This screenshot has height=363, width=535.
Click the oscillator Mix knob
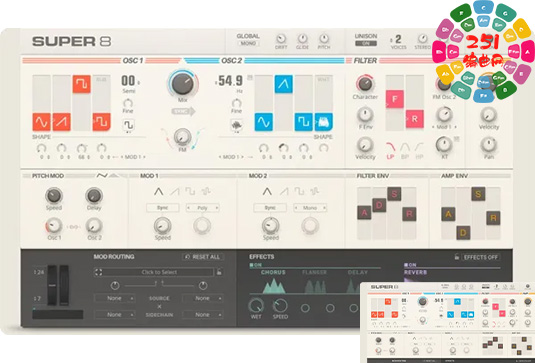pos(183,84)
